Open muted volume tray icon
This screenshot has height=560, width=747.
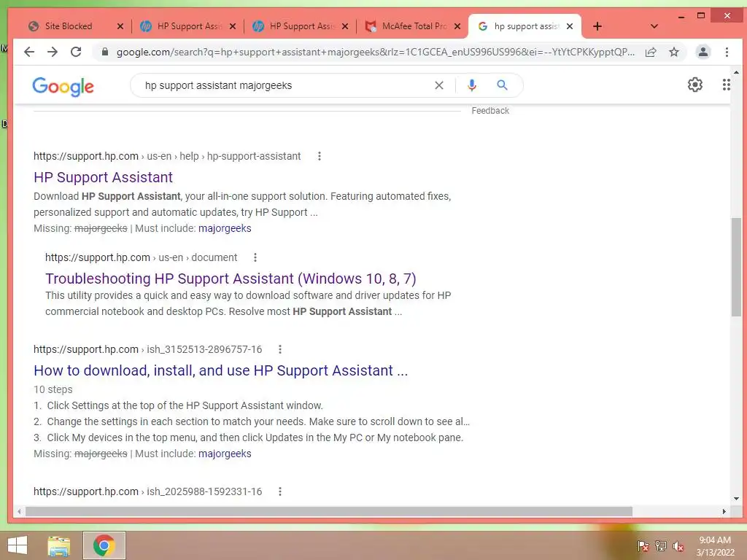(678, 546)
